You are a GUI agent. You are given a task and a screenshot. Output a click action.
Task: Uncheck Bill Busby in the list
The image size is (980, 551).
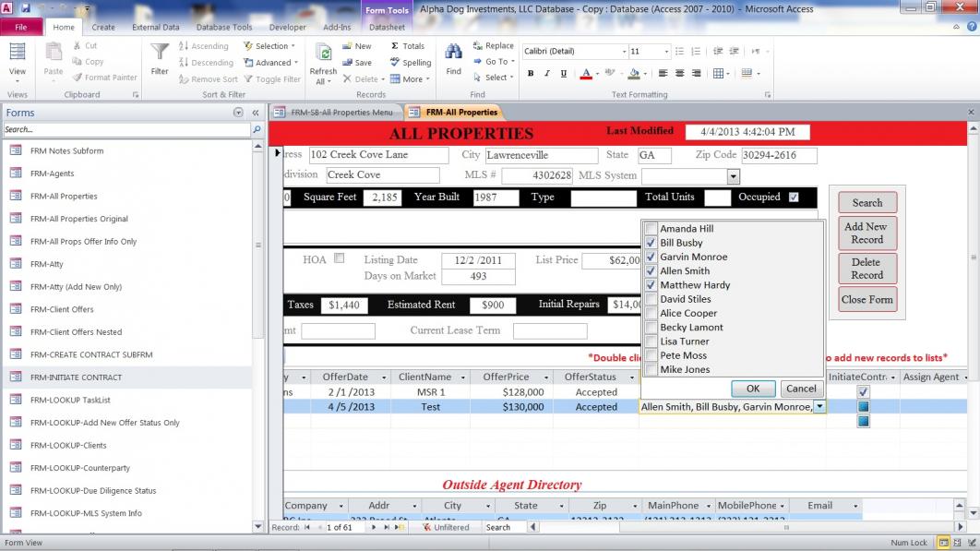pos(651,243)
